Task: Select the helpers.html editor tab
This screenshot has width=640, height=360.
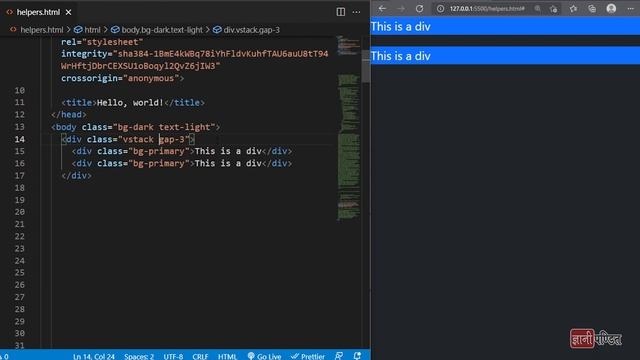Action: pyautogui.click(x=38, y=12)
